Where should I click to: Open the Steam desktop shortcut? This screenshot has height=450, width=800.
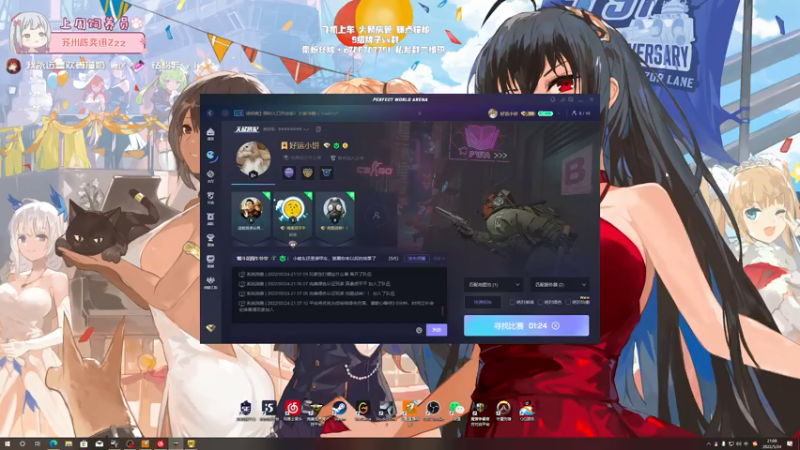click(339, 410)
